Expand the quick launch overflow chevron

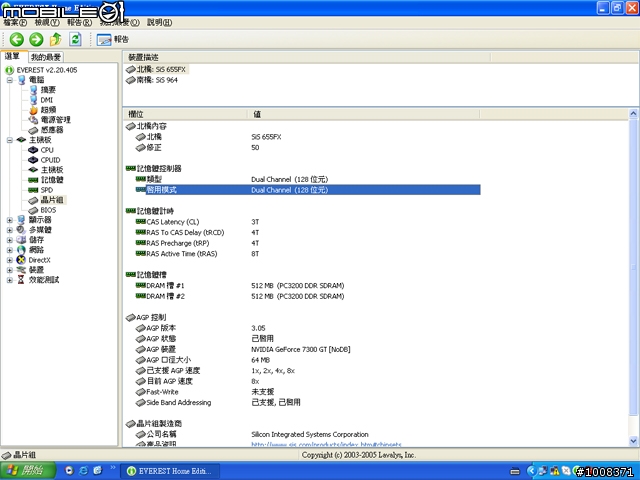click(113, 468)
